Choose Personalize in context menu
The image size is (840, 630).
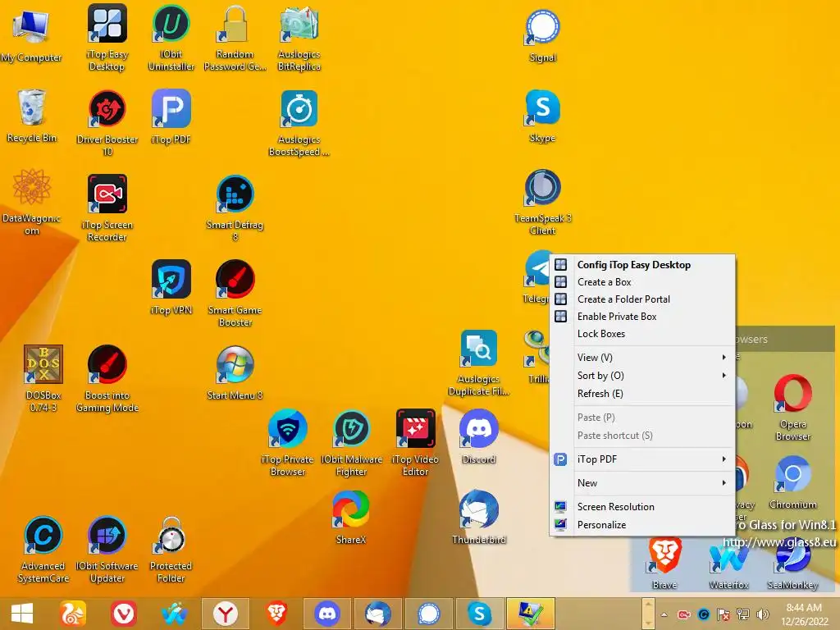[x=642, y=524]
